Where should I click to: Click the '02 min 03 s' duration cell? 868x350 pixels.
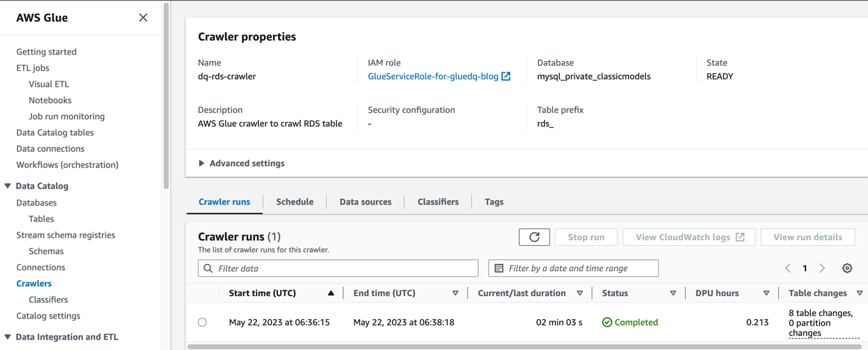pyautogui.click(x=559, y=322)
